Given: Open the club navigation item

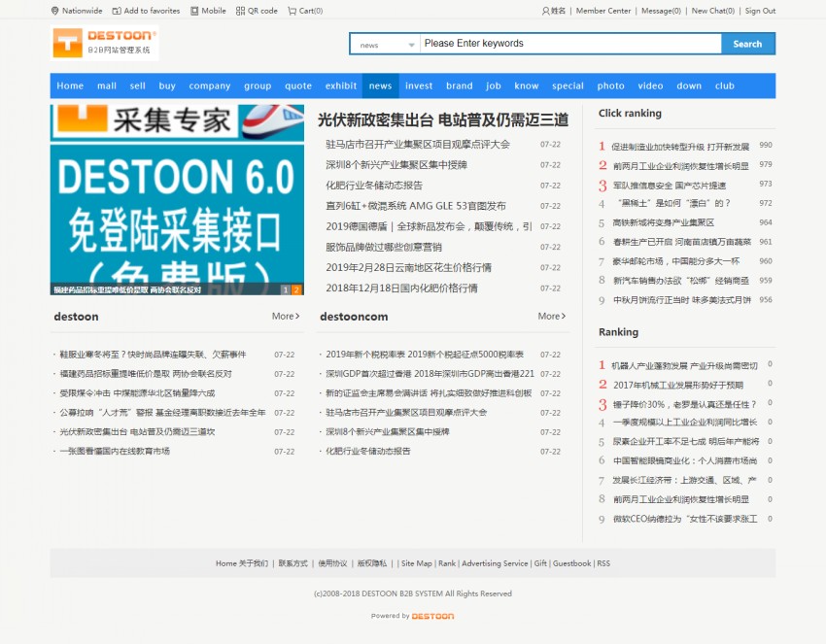Looking at the screenshot, I should (x=724, y=85).
